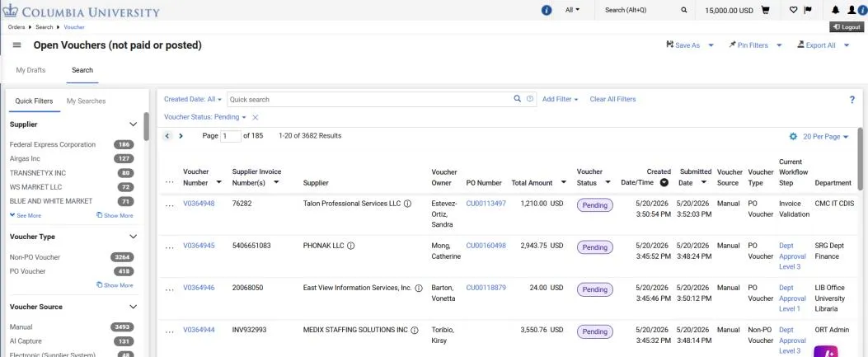Remove the Voucher Status Pending filter

[256, 117]
